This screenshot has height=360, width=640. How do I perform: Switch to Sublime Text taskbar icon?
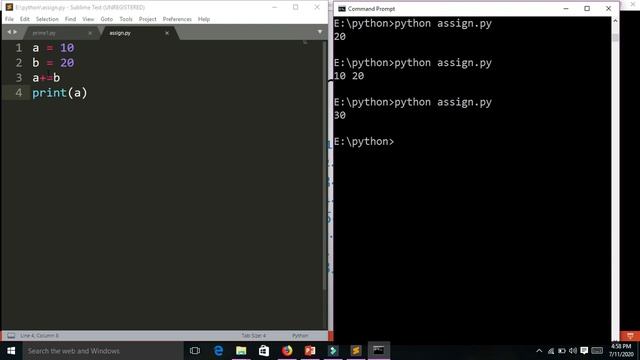[x=356, y=351]
